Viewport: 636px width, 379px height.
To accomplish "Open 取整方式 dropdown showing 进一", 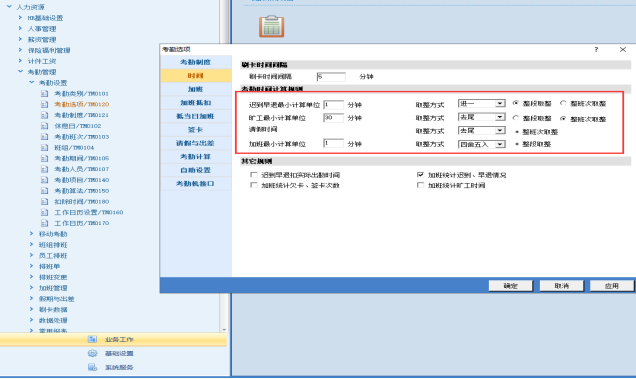I will [481, 103].
